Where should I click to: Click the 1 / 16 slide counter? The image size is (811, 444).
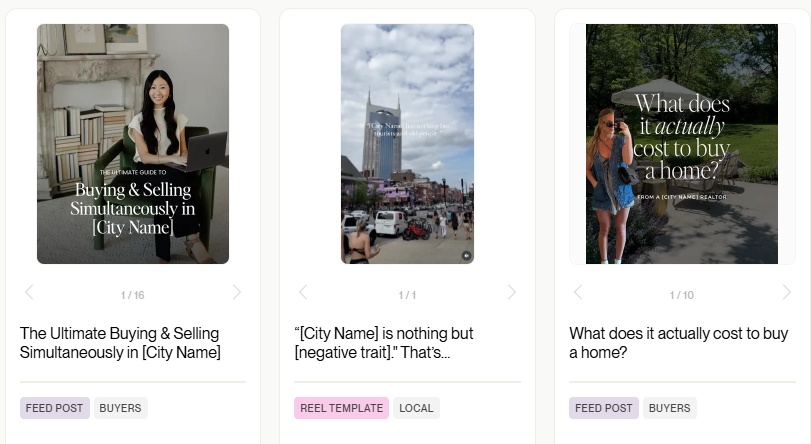(133, 295)
